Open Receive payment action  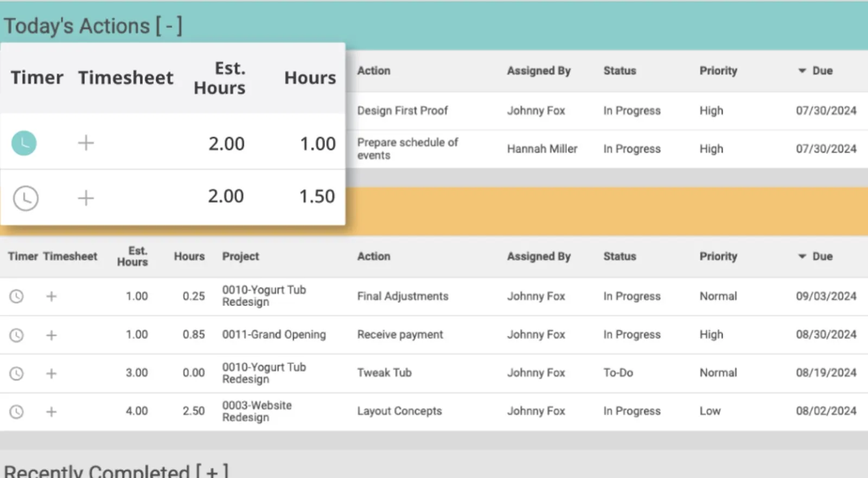point(400,335)
